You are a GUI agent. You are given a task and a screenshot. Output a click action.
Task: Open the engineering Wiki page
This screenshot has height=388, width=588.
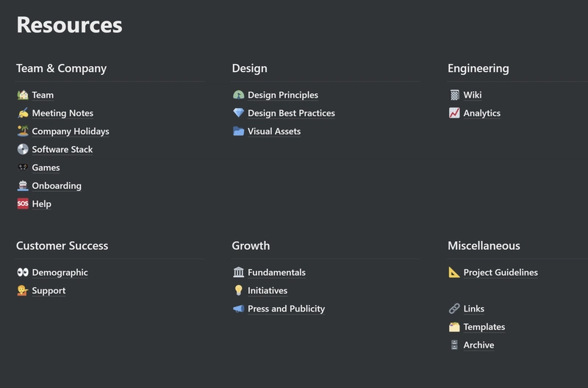[x=473, y=95]
